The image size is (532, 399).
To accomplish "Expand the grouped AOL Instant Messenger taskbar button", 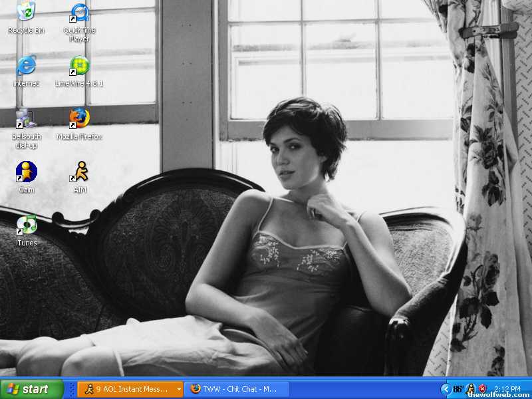I will click(130, 389).
